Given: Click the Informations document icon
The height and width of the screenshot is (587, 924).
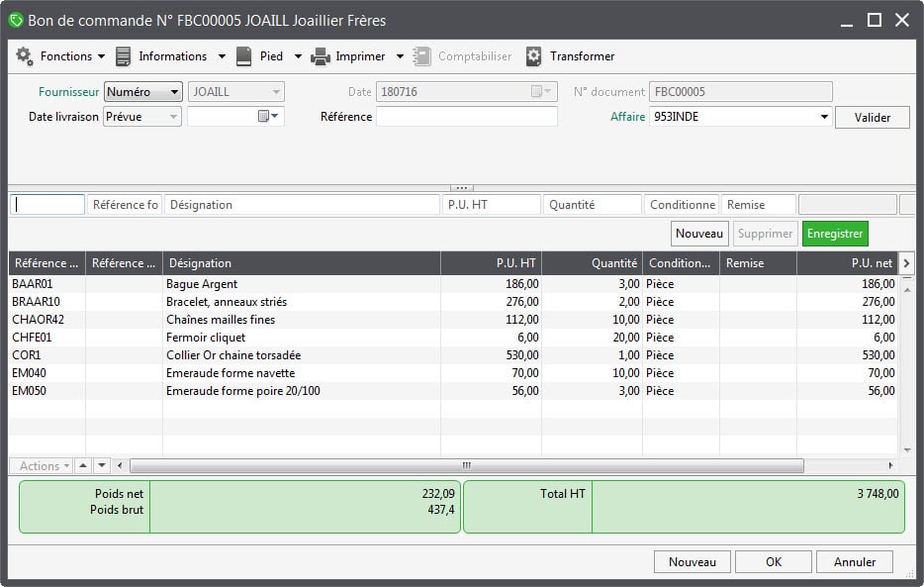Looking at the screenshot, I should 123,56.
